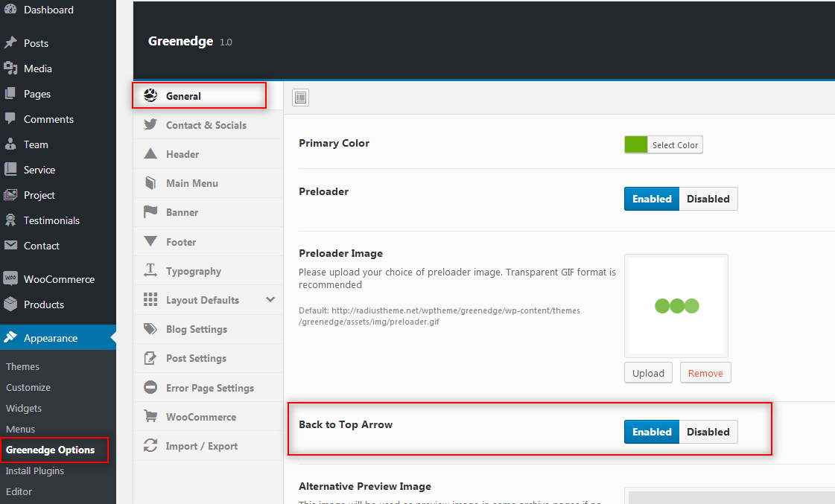Open the Typography options tab

[209, 271]
